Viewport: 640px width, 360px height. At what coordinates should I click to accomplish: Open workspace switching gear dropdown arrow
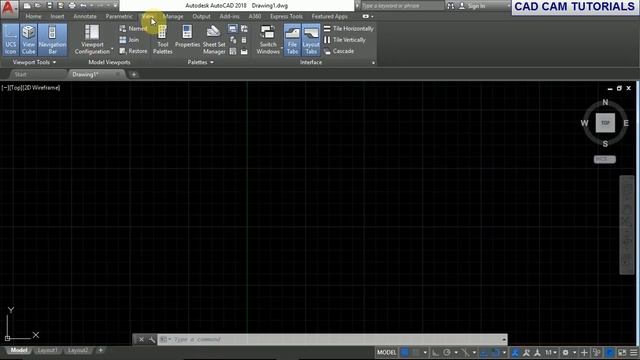point(575,352)
